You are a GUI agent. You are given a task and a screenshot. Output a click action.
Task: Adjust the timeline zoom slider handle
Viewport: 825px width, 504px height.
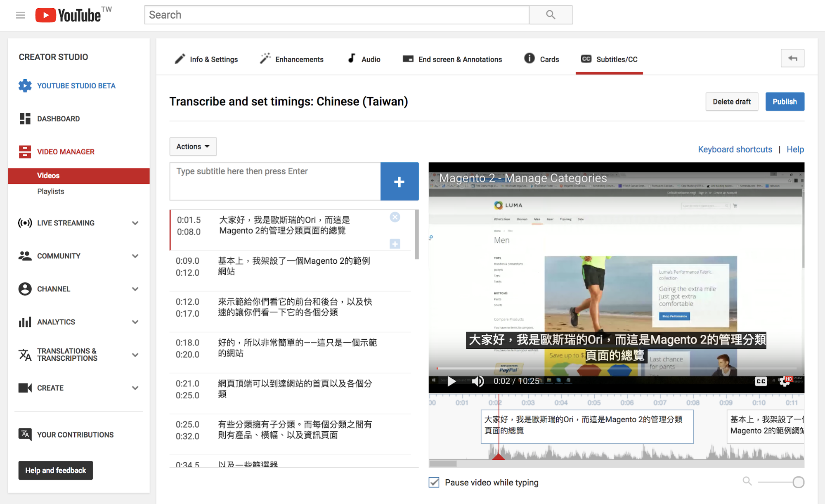798,482
